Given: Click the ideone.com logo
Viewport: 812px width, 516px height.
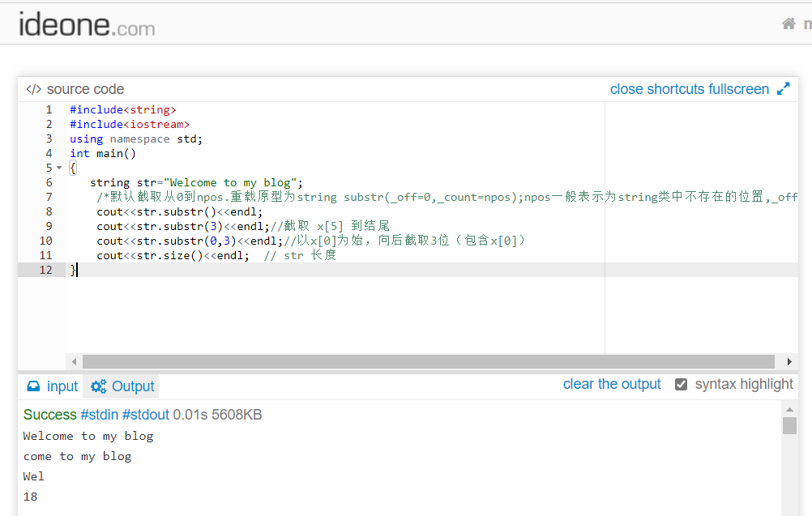Looking at the screenshot, I should click(87, 24).
